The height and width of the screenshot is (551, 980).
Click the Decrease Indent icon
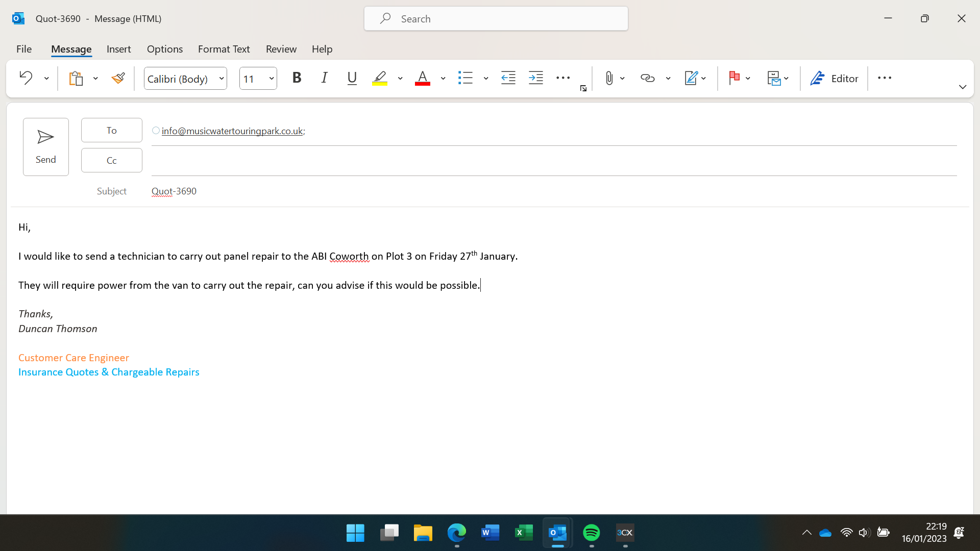pyautogui.click(x=508, y=78)
